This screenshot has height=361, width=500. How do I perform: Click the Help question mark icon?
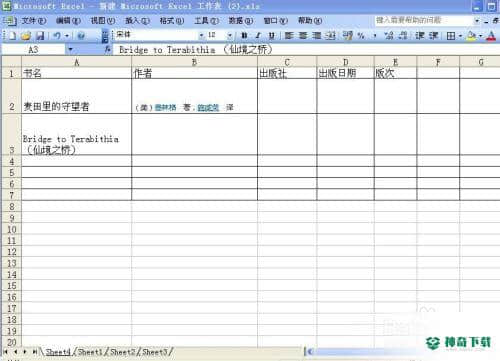[81, 35]
